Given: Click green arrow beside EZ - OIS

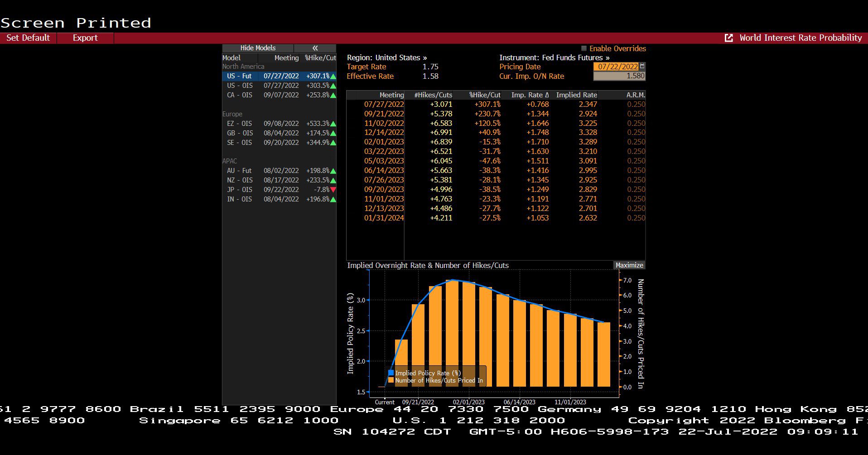Looking at the screenshot, I should [333, 124].
